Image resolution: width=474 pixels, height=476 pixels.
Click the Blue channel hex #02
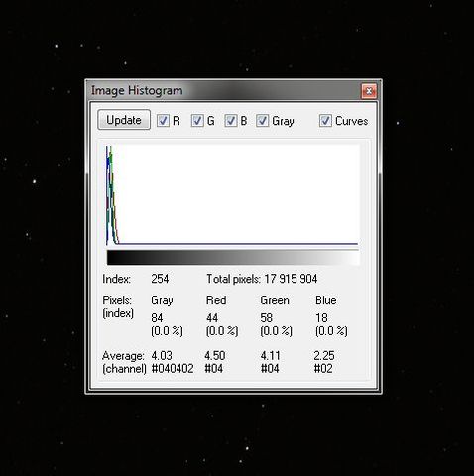click(323, 368)
